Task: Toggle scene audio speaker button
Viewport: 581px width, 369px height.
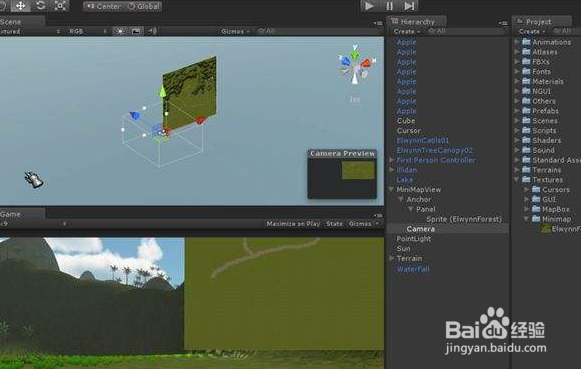Action: (152, 31)
